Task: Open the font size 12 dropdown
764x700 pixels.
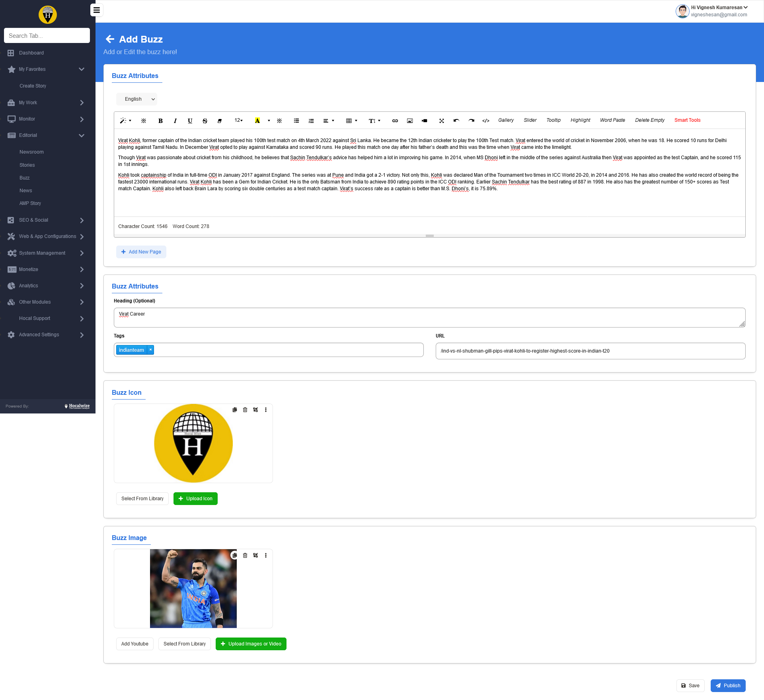Action: click(x=238, y=121)
